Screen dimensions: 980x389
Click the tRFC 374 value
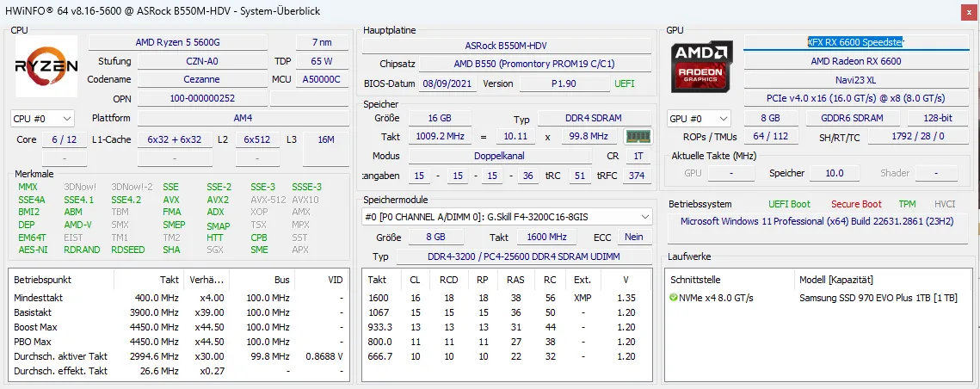[636, 176]
